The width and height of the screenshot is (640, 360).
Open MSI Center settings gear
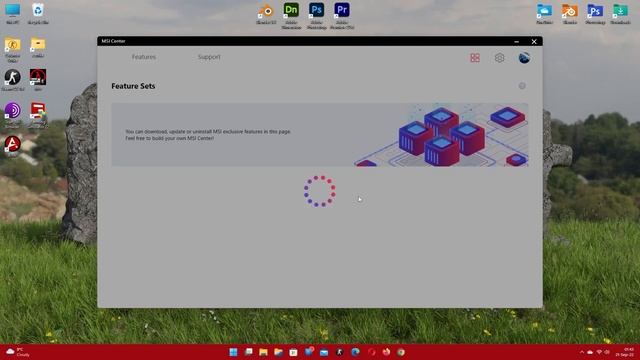(499, 58)
